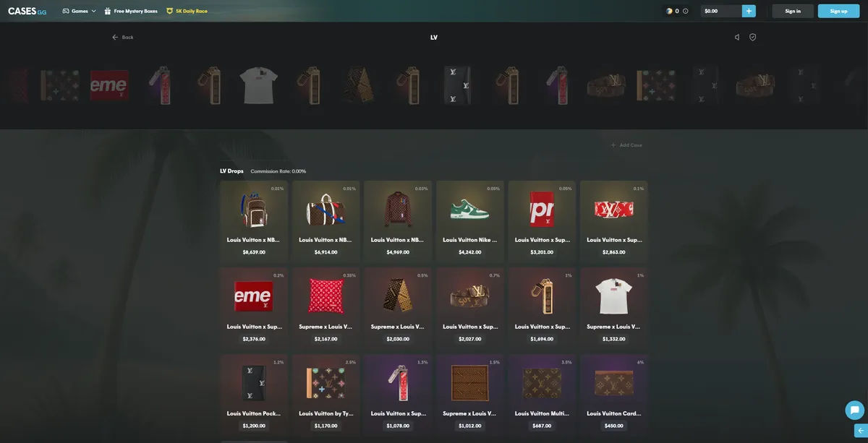Select the $1,012.00 brown square bandana drop
This screenshot has height=443, width=868.
pyautogui.click(x=469, y=395)
